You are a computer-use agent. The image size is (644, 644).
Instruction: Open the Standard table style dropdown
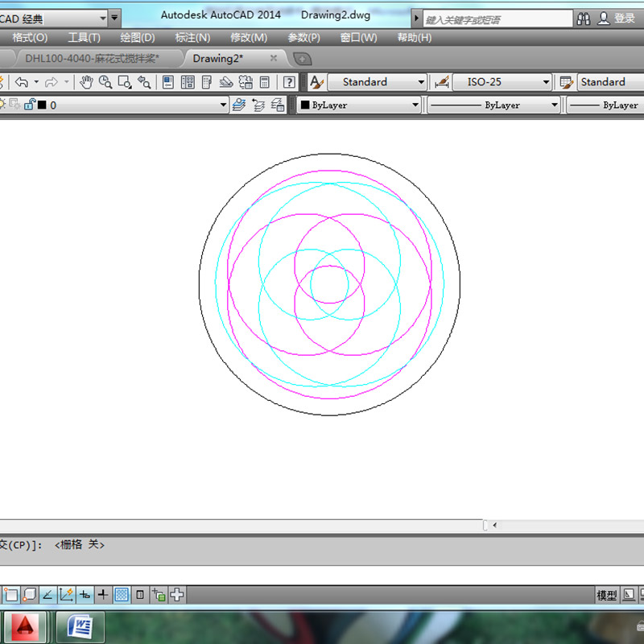[x=610, y=82]
